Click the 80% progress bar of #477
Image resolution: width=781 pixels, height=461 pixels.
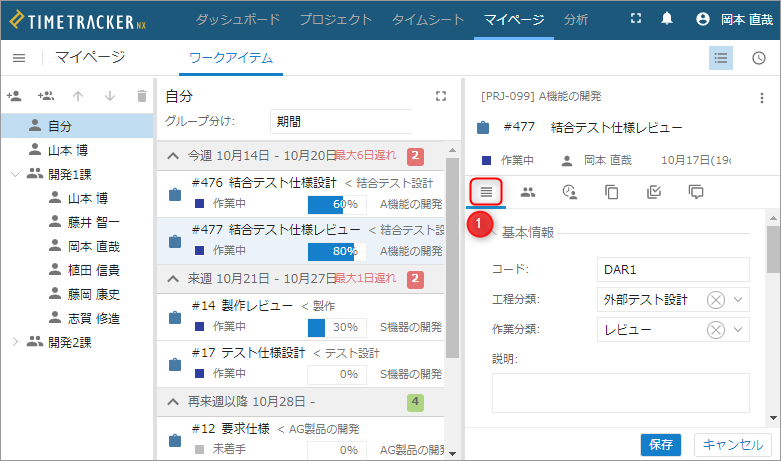click(x=337, y=251)
